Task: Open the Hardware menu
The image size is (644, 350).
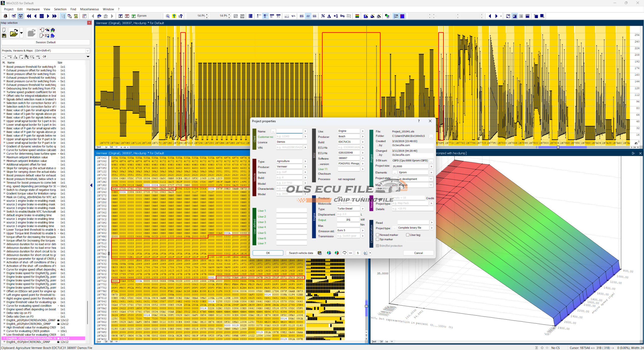Action: click(33, 9)
